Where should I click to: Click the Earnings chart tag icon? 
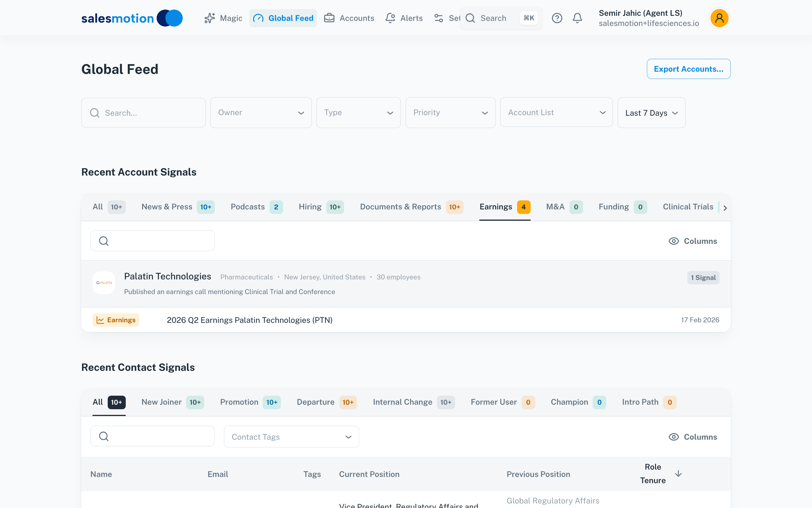click(x=100, y=320)
